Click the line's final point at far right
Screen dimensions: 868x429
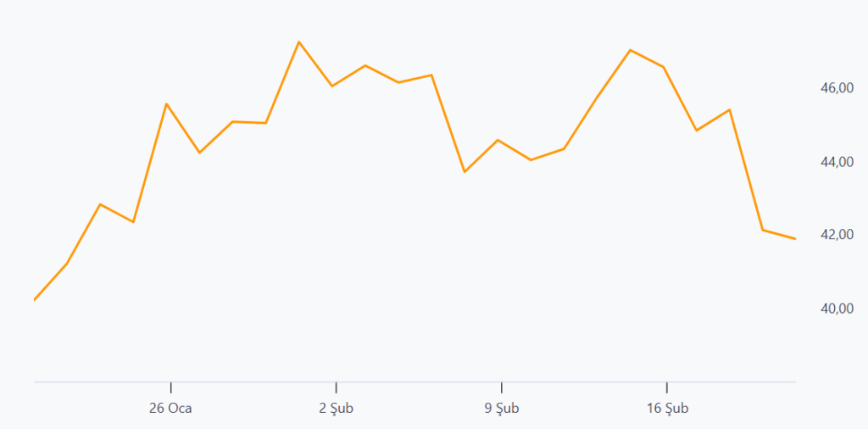(x=795, y=239)
